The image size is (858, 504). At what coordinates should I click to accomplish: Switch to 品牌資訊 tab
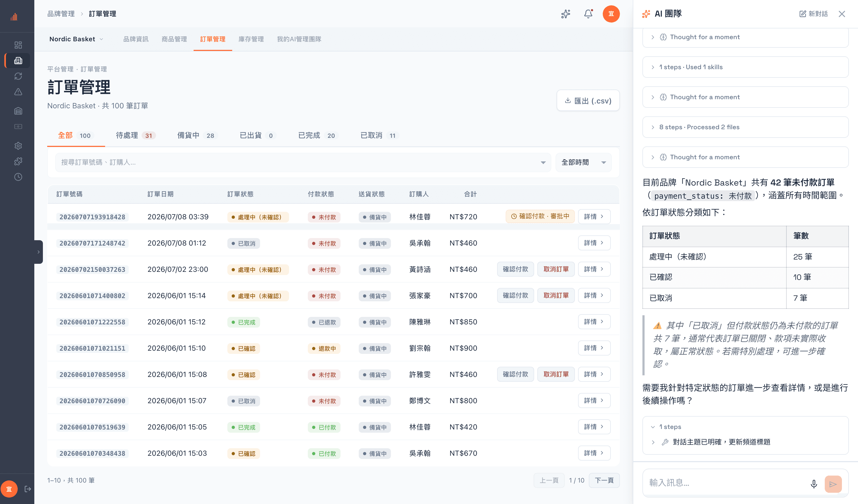click(135, 39)
